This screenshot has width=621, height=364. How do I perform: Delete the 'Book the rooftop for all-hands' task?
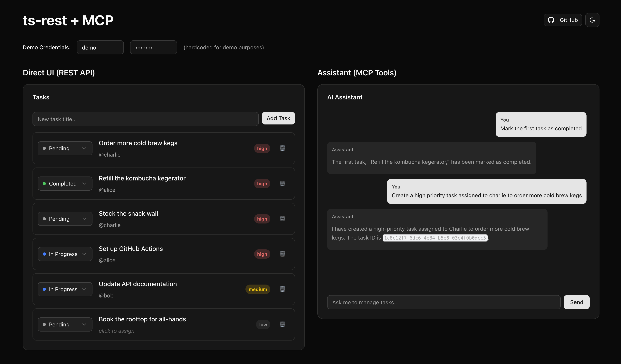point(282,324)
